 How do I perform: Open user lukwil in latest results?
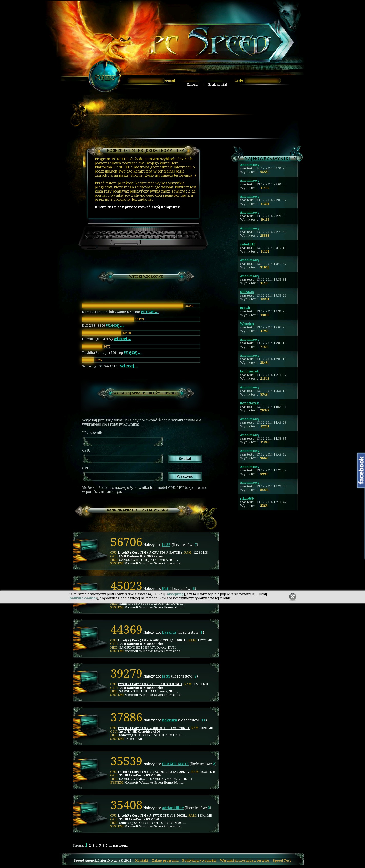(245, 308)
